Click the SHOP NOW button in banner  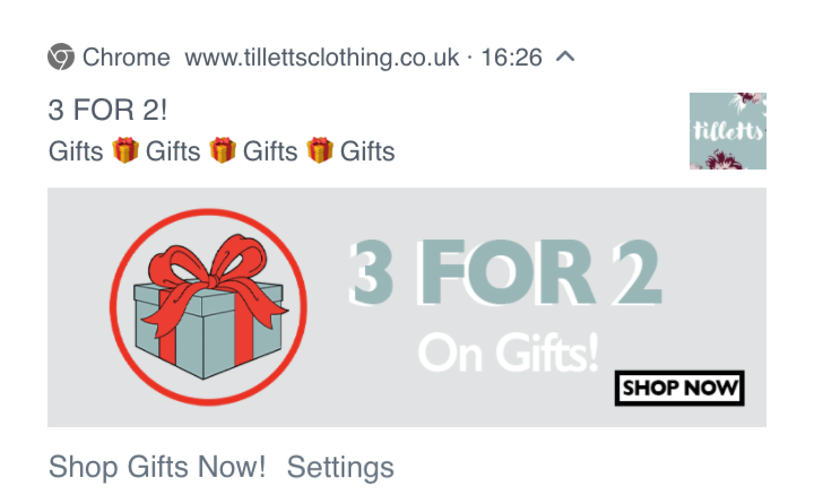click(679, 388)
